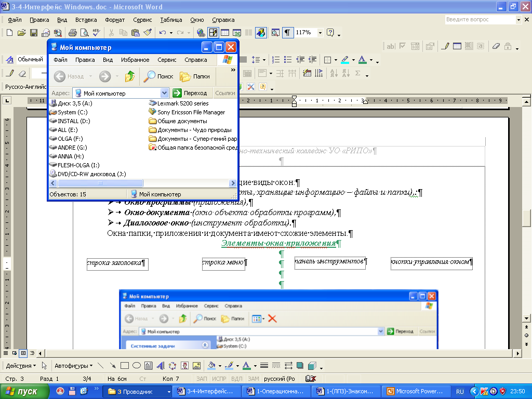Open the highlight color dropdown arrow
Screen dimensions: 532x399
point(353,60)
